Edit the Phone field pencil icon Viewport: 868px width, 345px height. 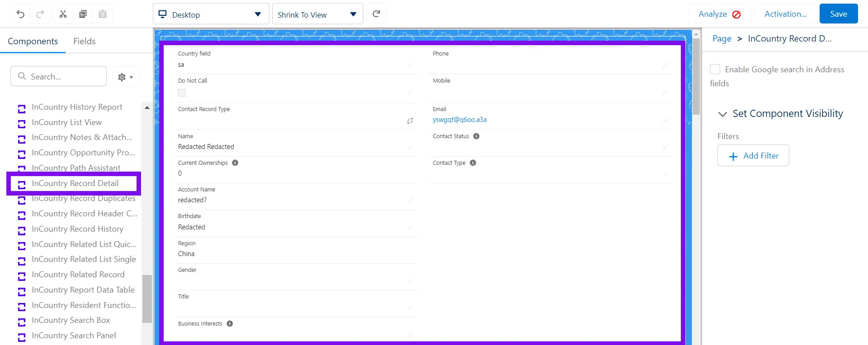665,65
